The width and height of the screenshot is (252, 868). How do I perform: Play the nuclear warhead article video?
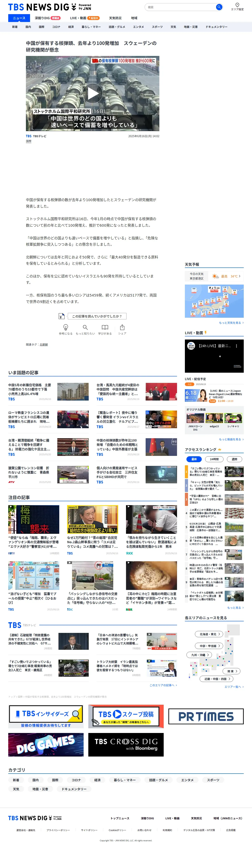pos(93,93)
